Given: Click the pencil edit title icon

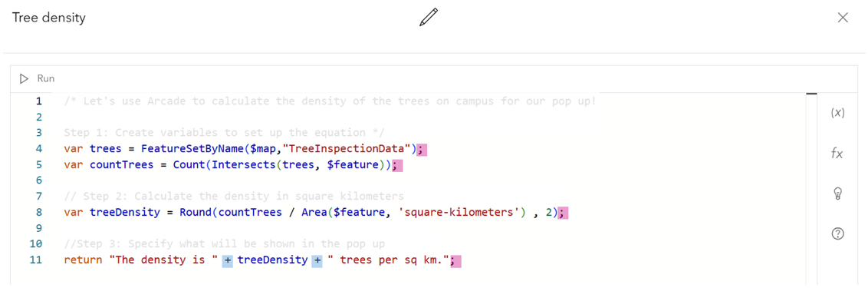Looking at the screenshot, I should point(429,17).
